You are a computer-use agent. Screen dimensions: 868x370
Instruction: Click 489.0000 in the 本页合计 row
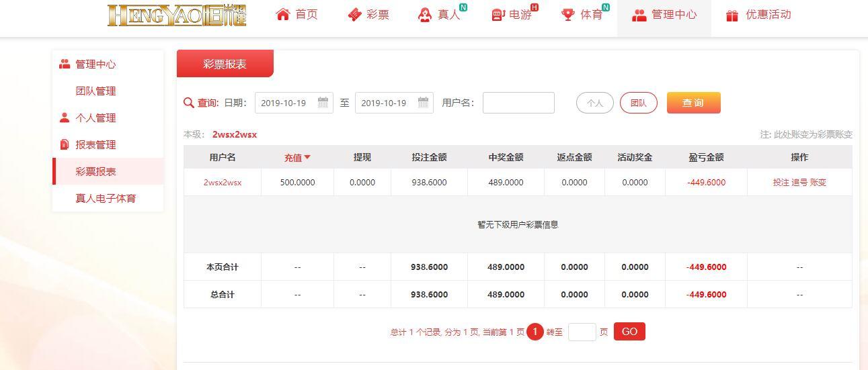click(x=506, y=267)
